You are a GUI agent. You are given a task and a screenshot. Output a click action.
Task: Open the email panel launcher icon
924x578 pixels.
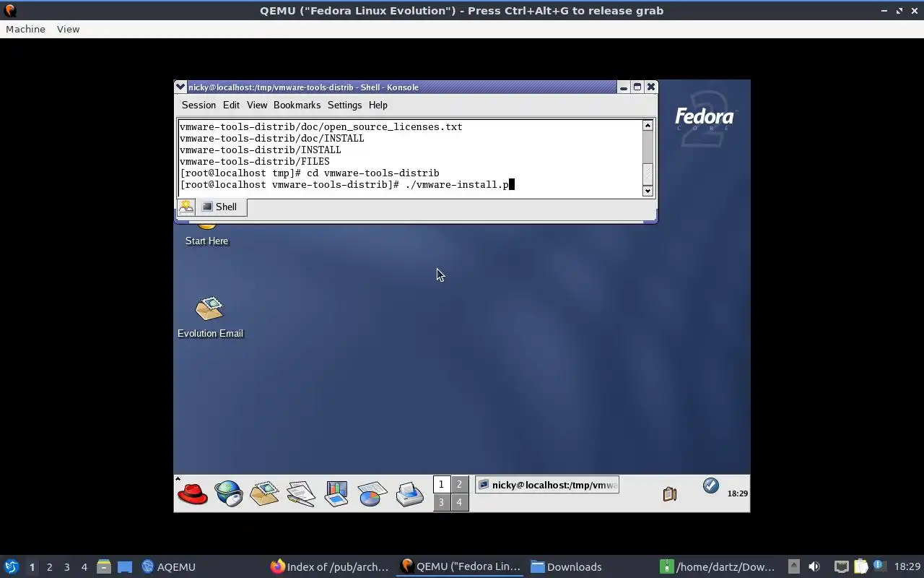(264, 493)
